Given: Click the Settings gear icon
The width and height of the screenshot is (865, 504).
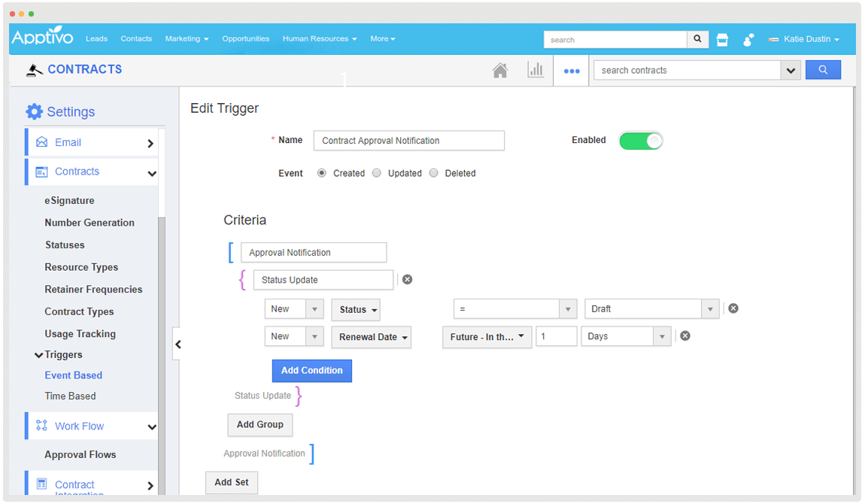Looking at the screenshot, I should pyautogui.click(x=35, y=111).
